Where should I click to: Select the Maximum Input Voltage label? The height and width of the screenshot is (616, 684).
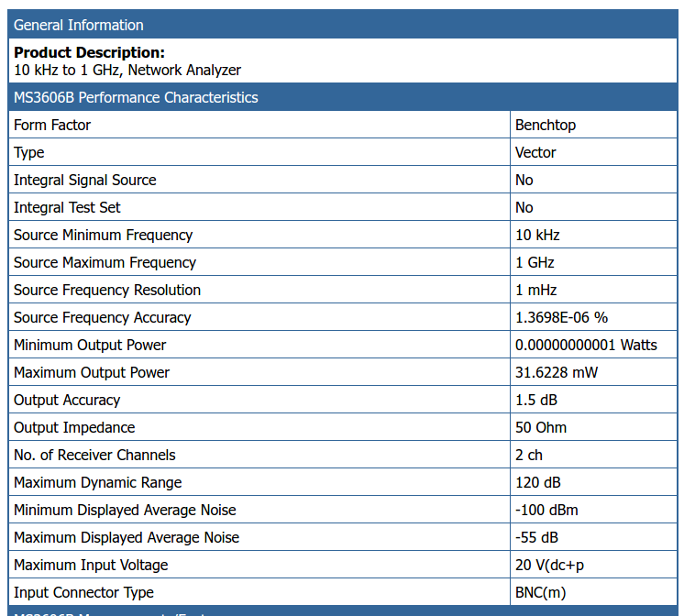(x=91, y=565)
